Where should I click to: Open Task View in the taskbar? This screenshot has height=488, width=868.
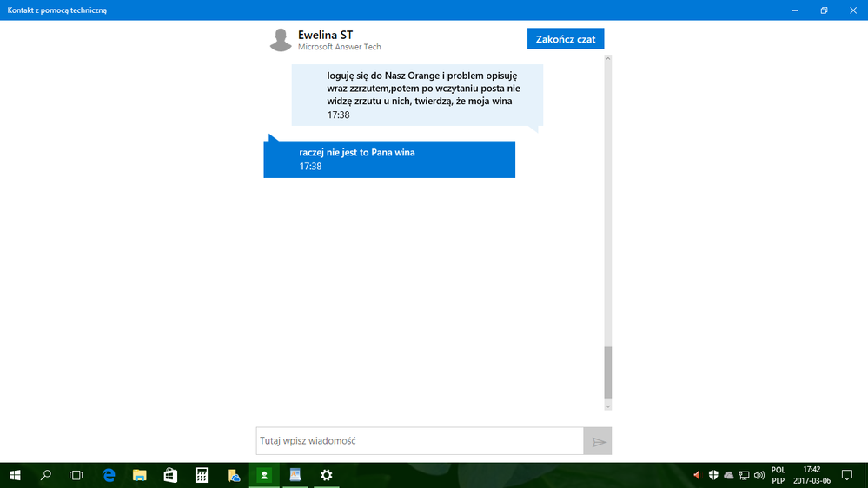pos(76,475)
